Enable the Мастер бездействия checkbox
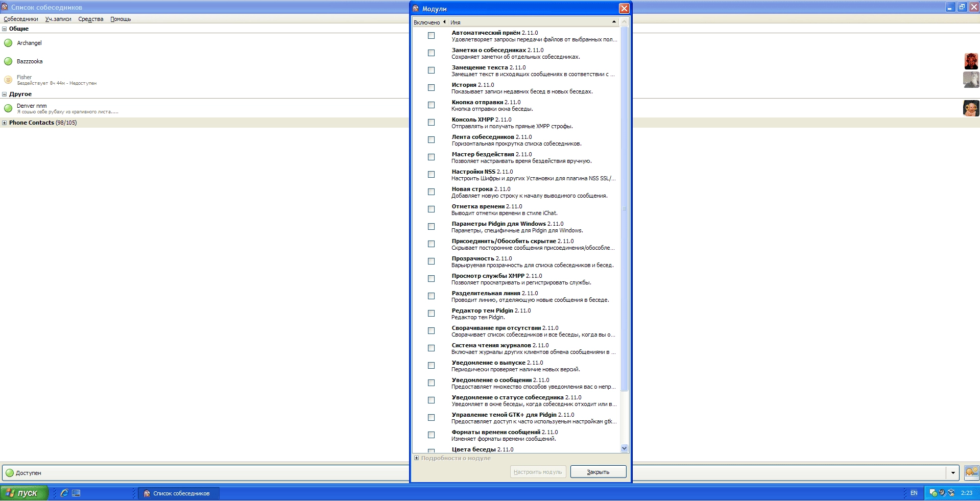 [431, 157]
